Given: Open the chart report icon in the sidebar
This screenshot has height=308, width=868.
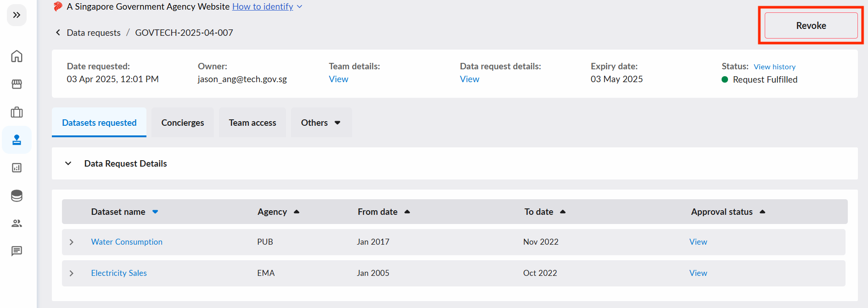Looking at the screenshot, I should click(x=17, y=168).
